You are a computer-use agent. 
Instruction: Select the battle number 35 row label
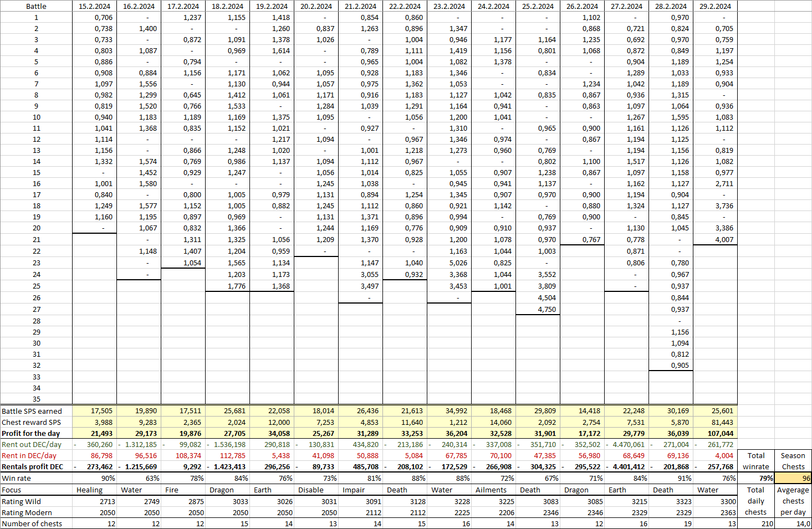click(36, 399)
